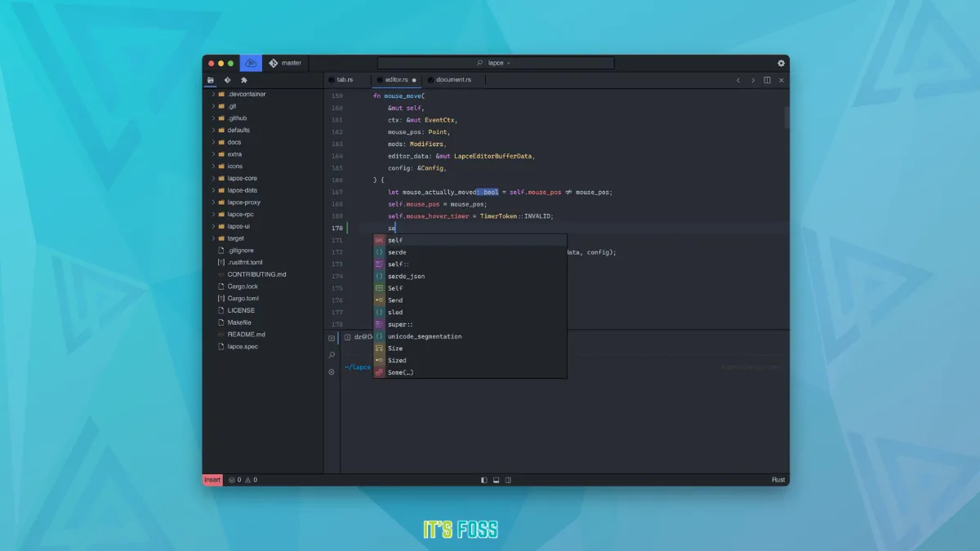Close the editor pane with X icon
980x551 pixels.
pos(782,80)
